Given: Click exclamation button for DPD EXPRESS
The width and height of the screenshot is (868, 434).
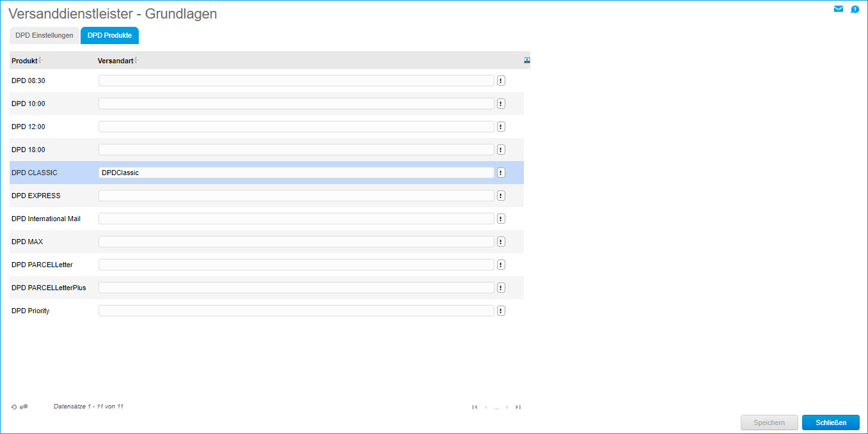Looking at the screenshot, I should click(501, 196).
